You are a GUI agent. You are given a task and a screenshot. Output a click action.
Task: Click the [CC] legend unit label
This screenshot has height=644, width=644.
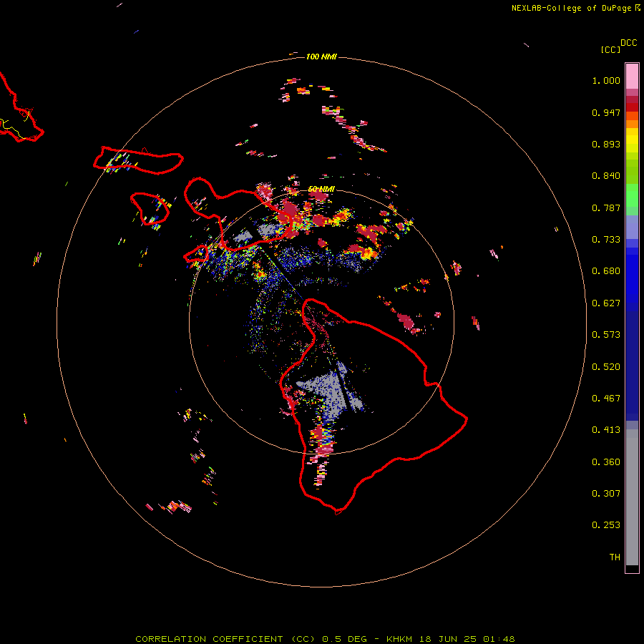[610, 49]
